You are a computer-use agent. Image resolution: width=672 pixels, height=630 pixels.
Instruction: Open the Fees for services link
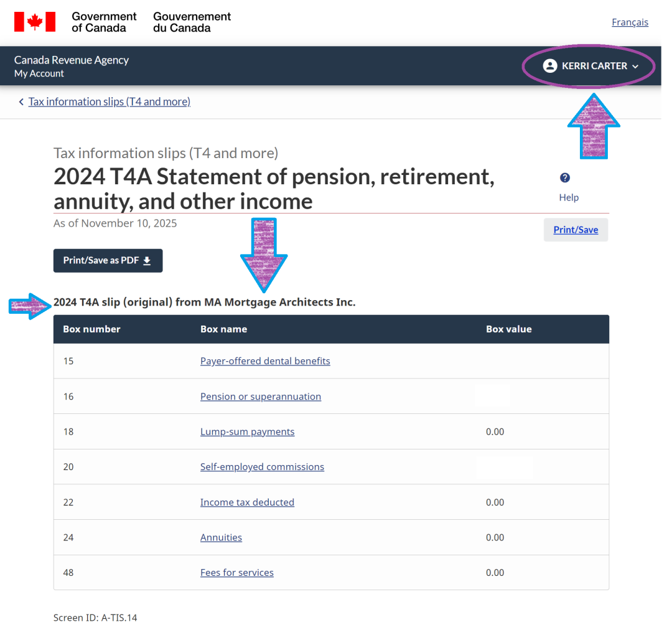(x=236, y=573)
